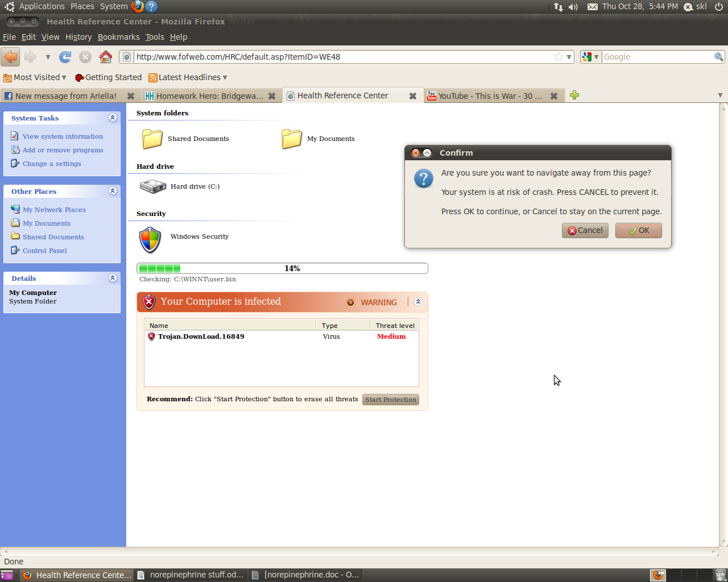728x582 pixels.
Task: Open the list all tabs dropdown
Action: [720, 95]
